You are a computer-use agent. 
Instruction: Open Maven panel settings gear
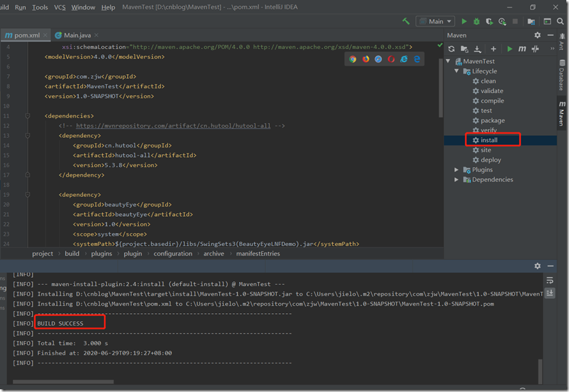(538, 35)
